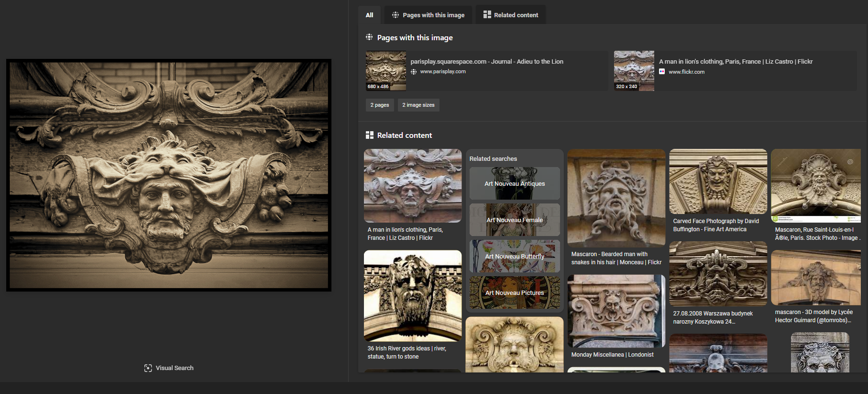Viewport: 868px width, 394px height.
Task: Select Art Nouveau Female related search
Action: 515,220
